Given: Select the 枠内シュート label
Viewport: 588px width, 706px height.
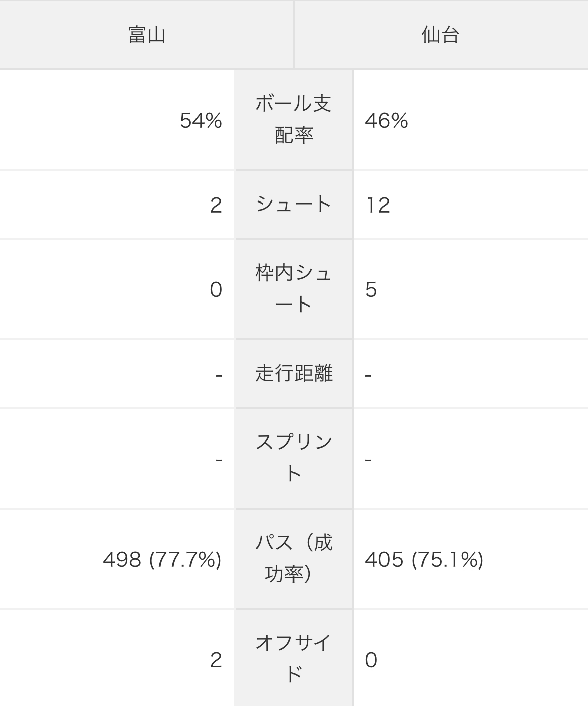Looking at the screenshot, I should (x=294, y=289).
